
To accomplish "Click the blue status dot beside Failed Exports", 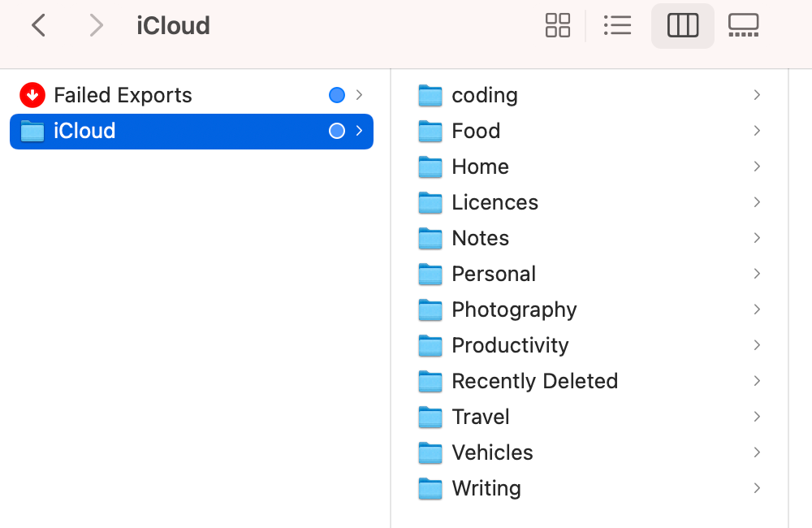I will (336, 95).
